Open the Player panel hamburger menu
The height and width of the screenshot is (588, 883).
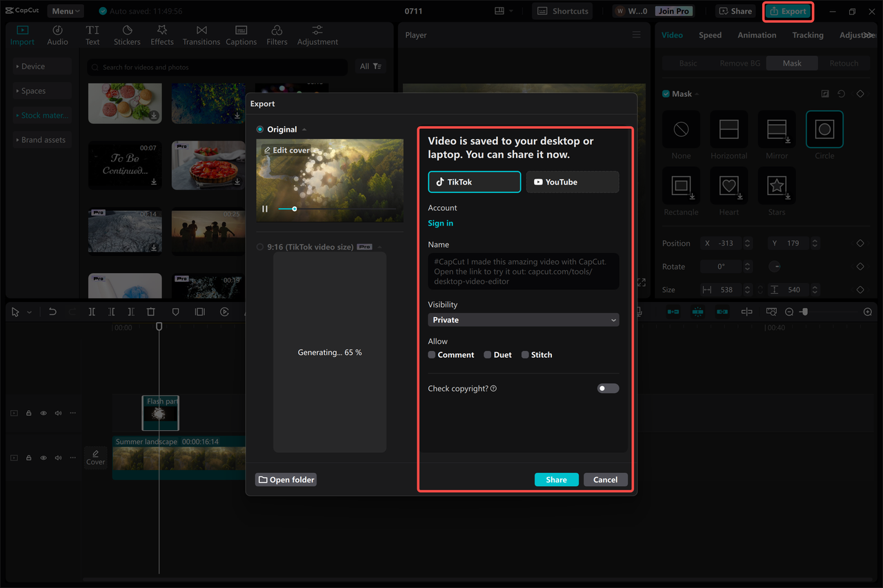(636, 35)
